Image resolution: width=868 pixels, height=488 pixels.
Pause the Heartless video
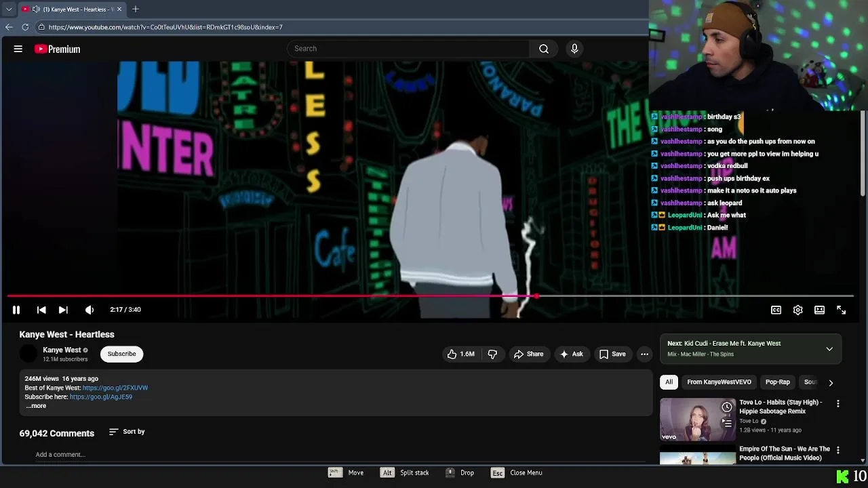point(16,310)
